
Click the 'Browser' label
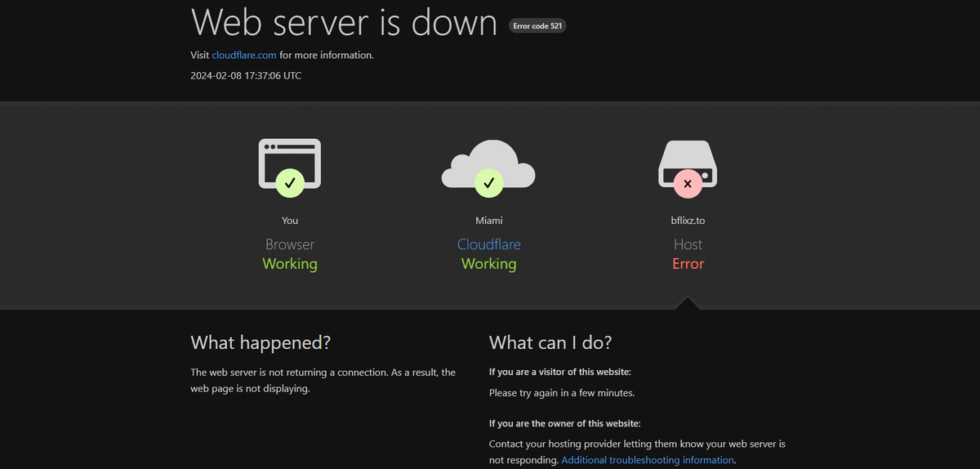click(290, 244)
